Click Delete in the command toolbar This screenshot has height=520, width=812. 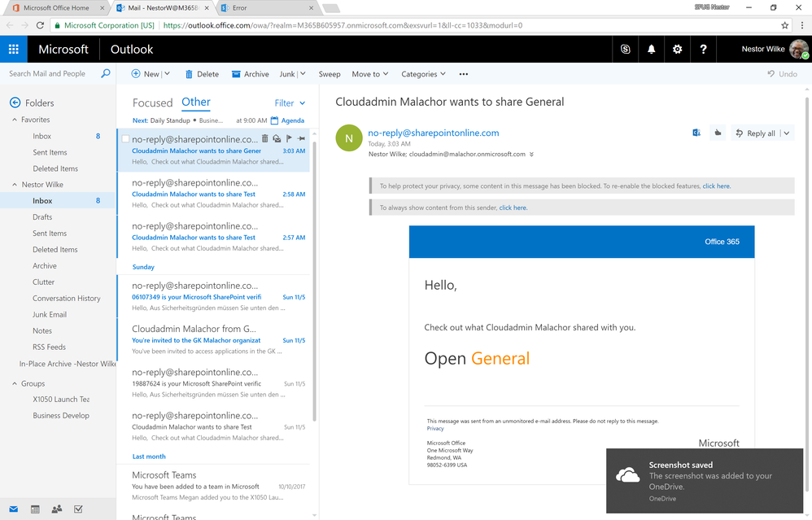click(x=202, y=74)
